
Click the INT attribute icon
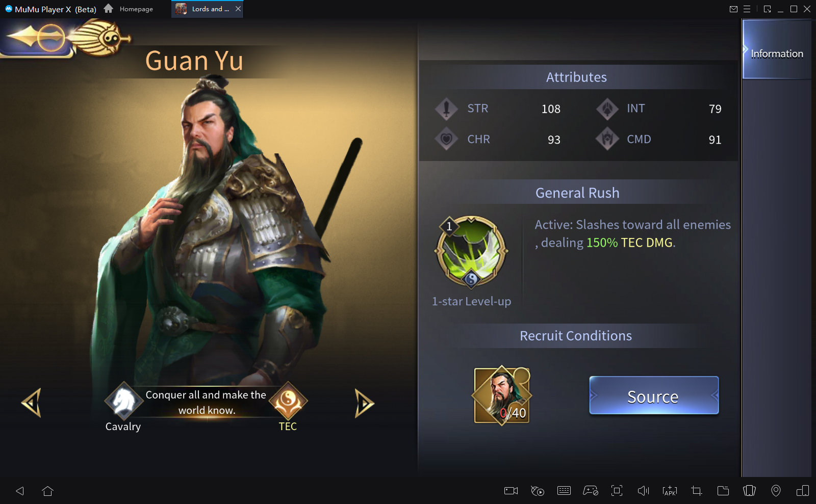607,109
